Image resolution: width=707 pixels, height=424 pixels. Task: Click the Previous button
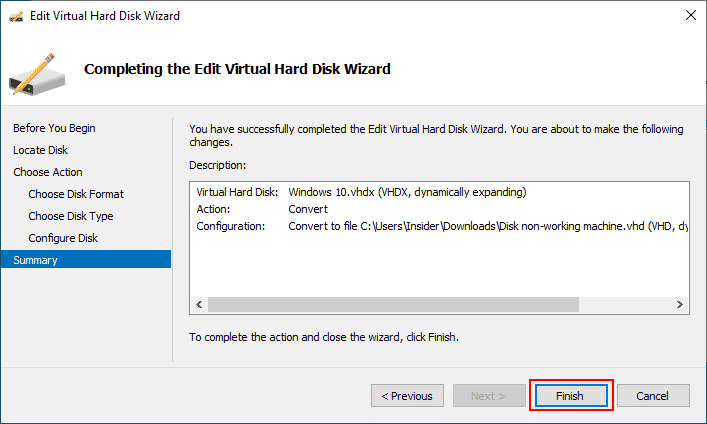tap(407, 396)
